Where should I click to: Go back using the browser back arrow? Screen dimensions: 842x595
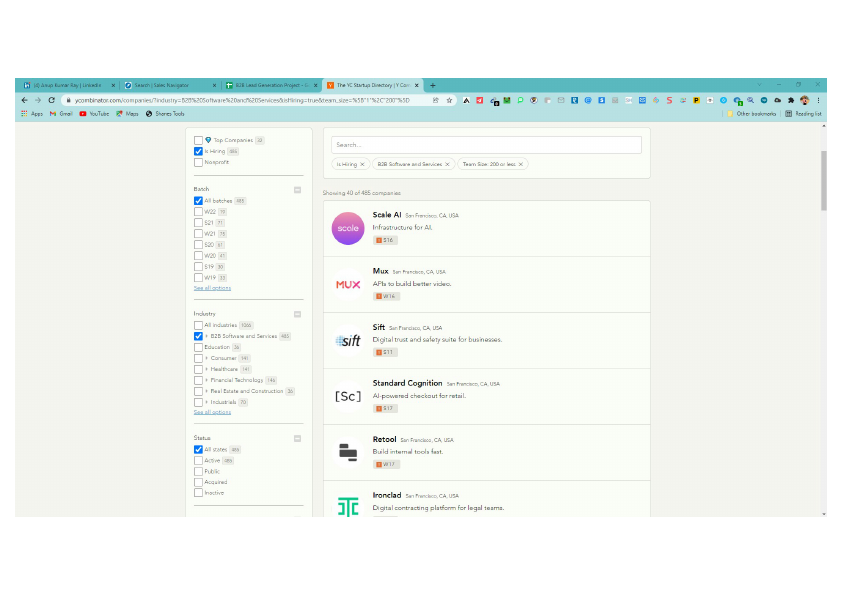(x=24, y=100)
